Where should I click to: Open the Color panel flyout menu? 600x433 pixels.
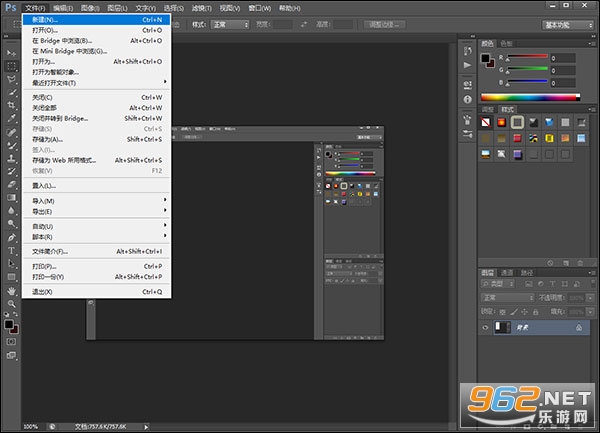pyautogui.click(x=591, y=44)
